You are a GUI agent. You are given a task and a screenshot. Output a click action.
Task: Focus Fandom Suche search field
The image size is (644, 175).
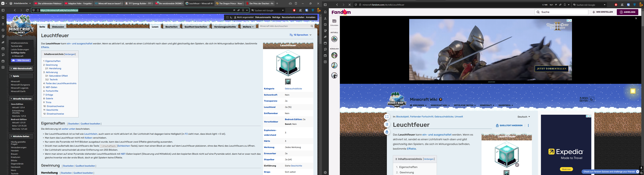tap(561, 12)
